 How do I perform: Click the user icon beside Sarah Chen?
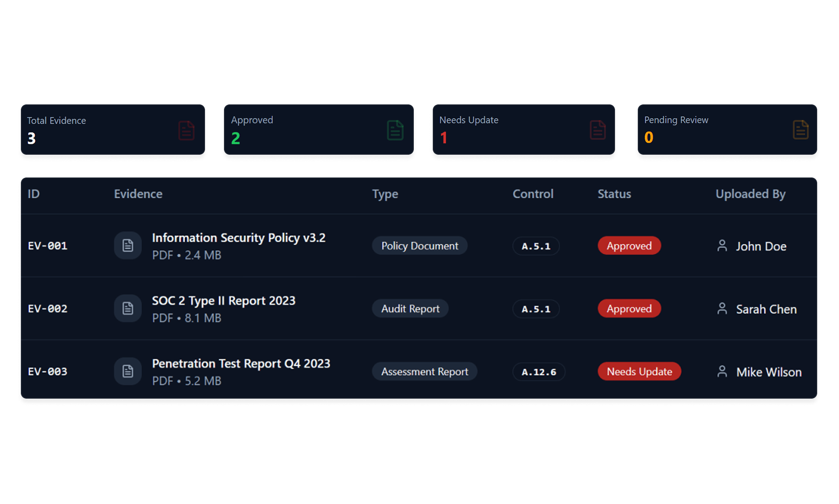[x=722, y=308]
